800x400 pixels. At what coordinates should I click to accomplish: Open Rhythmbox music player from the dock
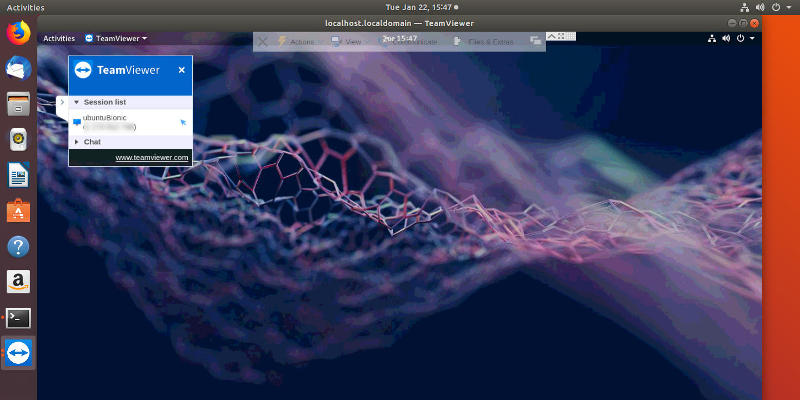point(18,139)
